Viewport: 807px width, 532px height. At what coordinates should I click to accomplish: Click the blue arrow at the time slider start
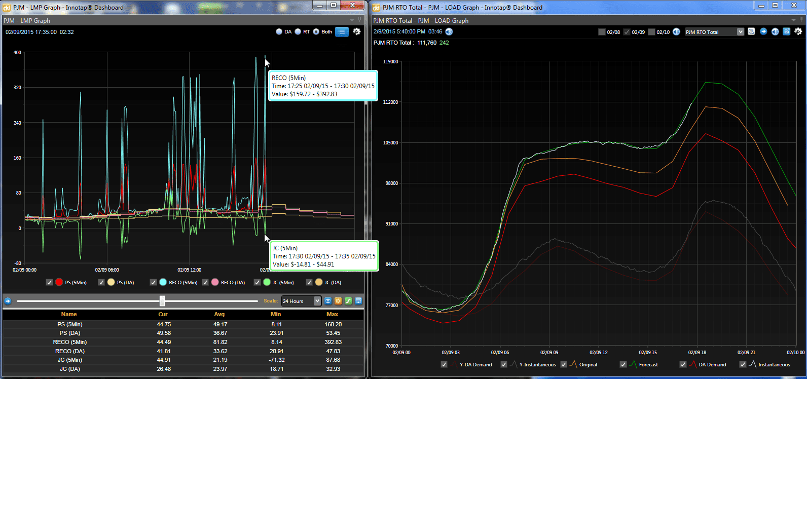[8, 301]
